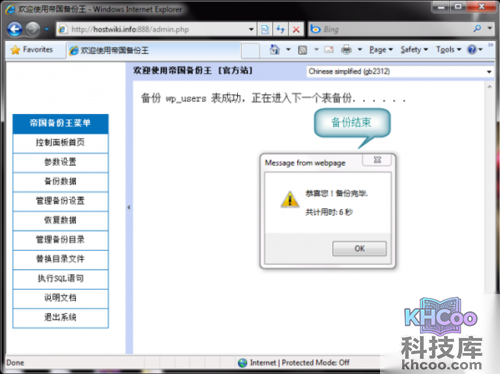Open the Page menu
The image size is (500, 374).
[381, 50]
